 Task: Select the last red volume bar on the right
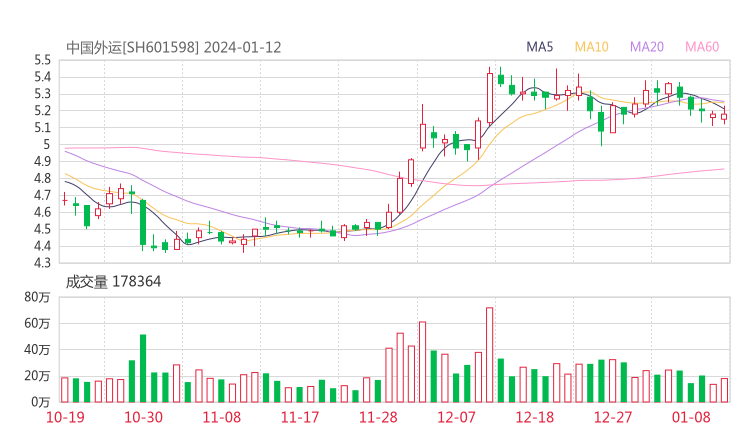[x=724, y=390]
